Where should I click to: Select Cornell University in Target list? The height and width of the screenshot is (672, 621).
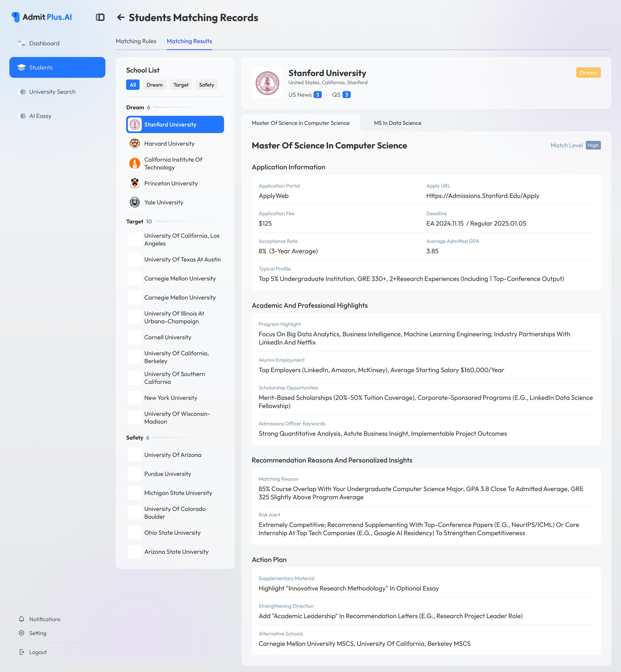click(x=168, y=337)
